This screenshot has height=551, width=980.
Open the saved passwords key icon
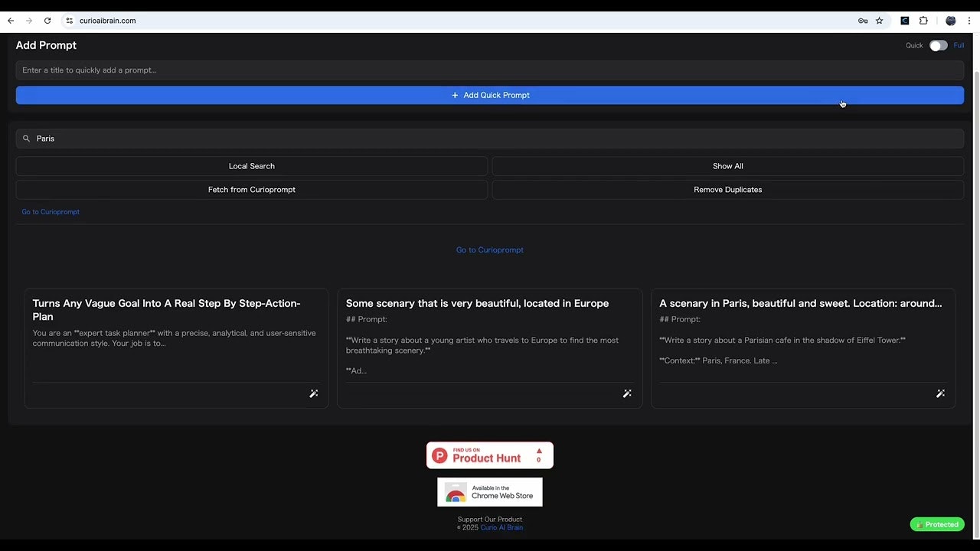[863, 21]
